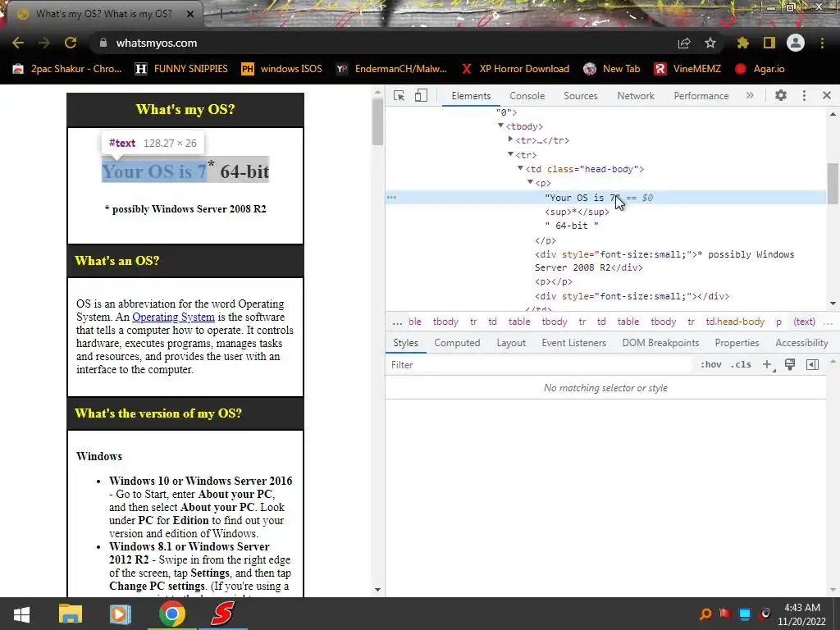
Task: Open DevTools customize three-dot menu
Action: (804, 95)
